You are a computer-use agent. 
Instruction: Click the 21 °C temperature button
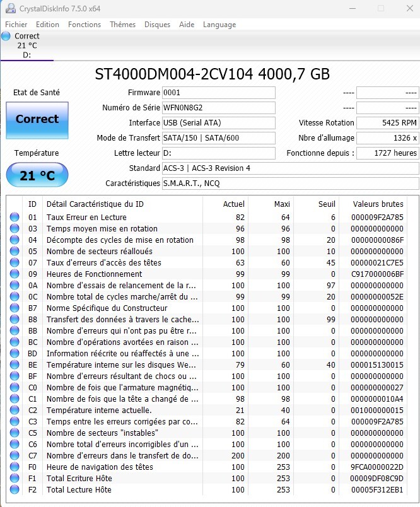pos(37,175)
